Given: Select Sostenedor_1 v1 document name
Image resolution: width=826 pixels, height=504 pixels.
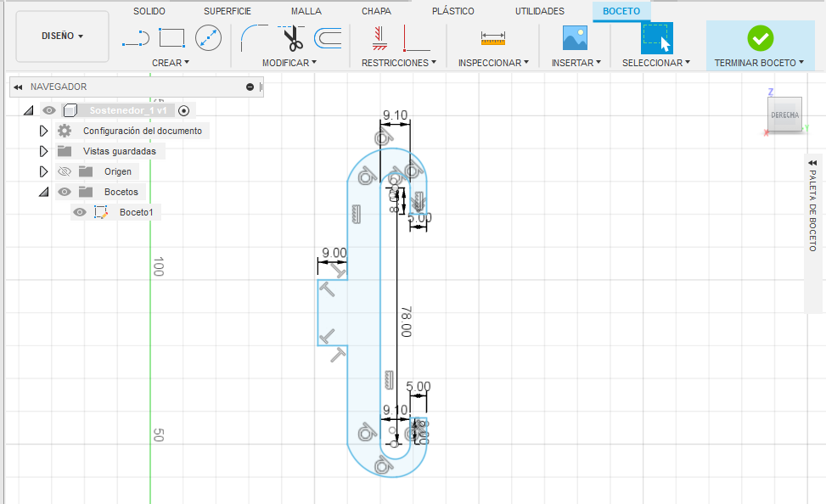Looking at the screenshot, I should 128,110.
